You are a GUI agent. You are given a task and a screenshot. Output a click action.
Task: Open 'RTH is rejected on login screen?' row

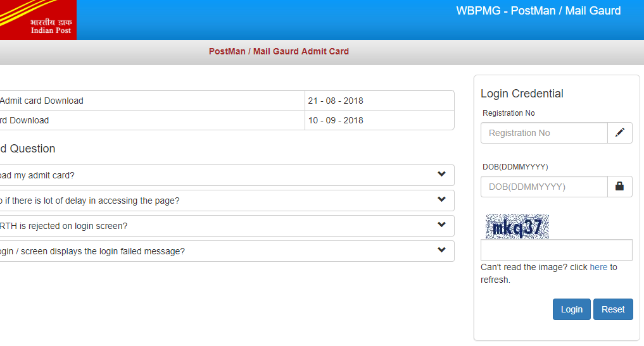pos(227,226)
